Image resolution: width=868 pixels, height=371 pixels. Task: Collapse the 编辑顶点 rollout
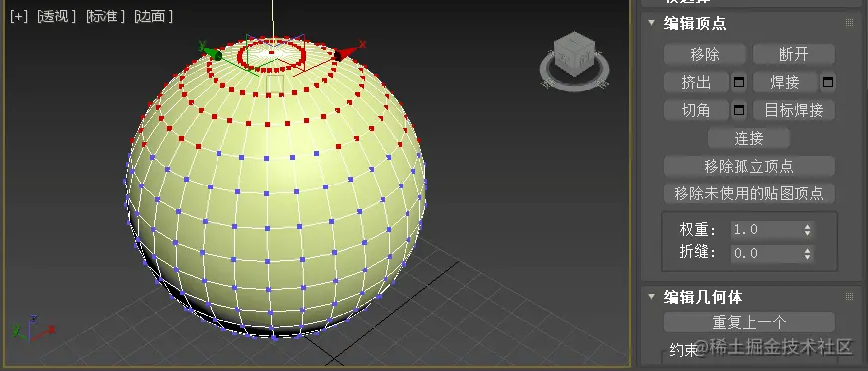[651, 23]
